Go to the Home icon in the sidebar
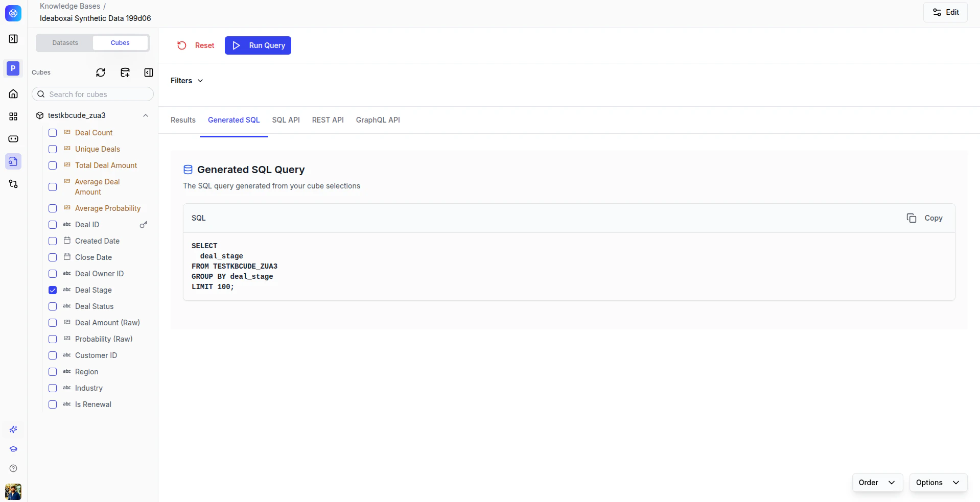 click(x=13, y=94)
